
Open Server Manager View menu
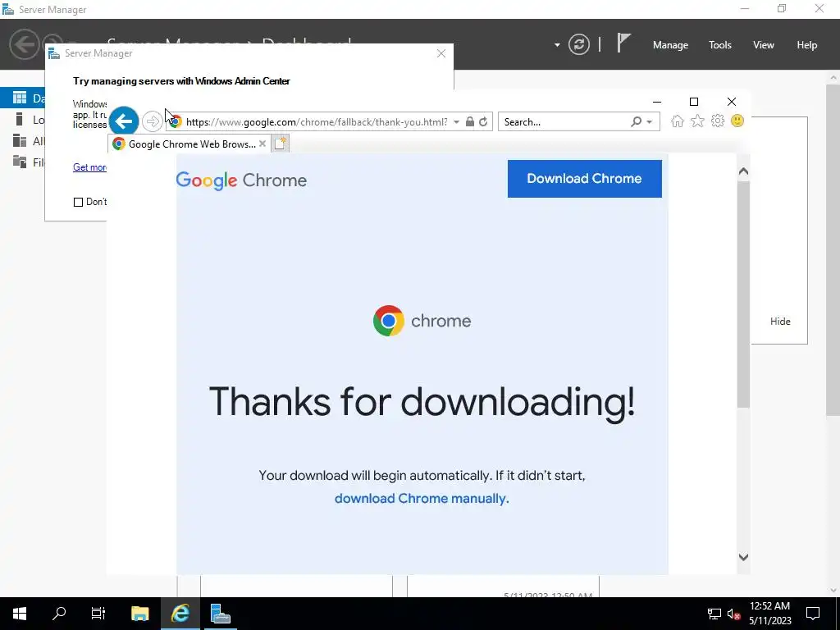764,45
